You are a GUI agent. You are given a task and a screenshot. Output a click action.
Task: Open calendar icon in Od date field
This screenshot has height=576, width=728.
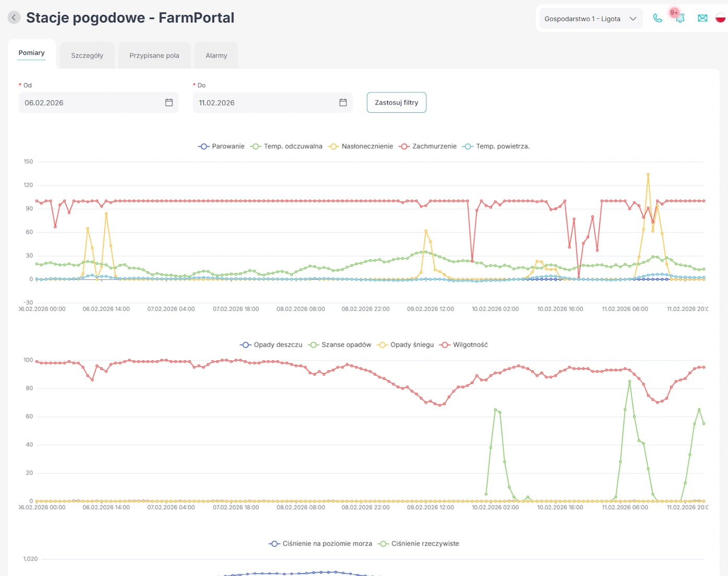[169, 103]
